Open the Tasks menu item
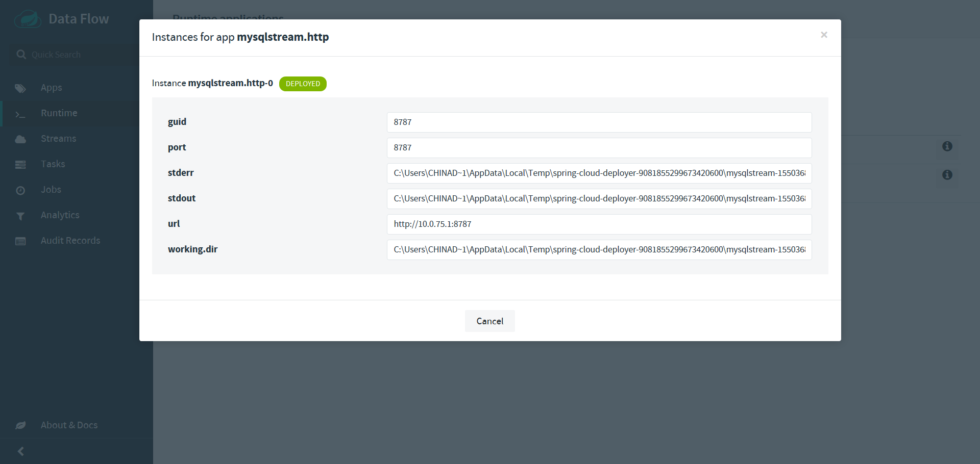Image resolution: width=980 pixels, height=464 pixels. [53, 164]
